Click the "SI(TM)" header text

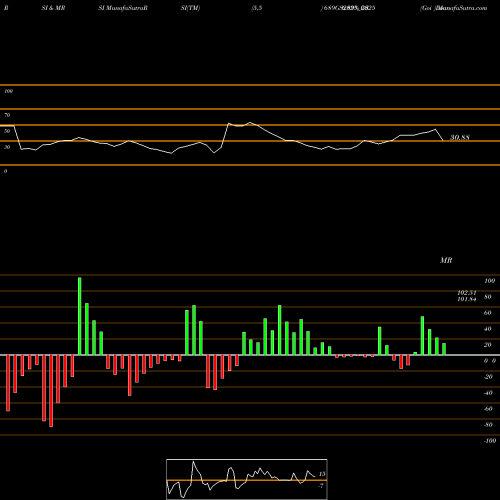(x=190, y=8)
